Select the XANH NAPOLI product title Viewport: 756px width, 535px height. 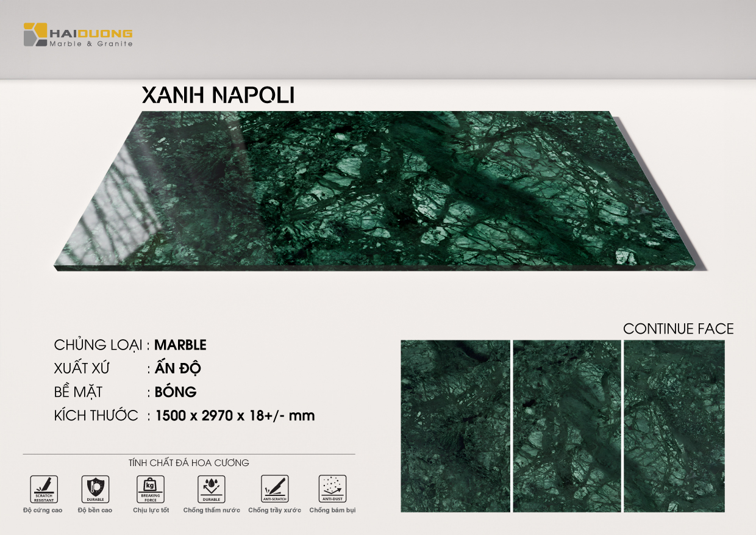click(218, 95)
